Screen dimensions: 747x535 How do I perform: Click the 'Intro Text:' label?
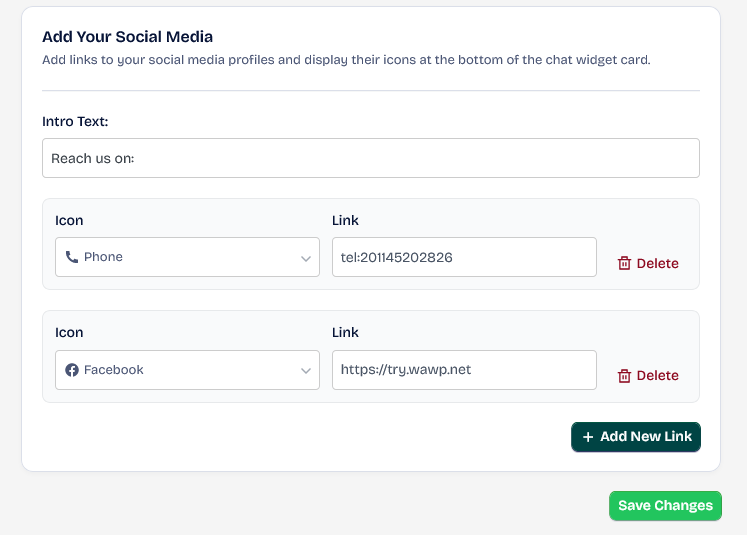[75, 121]
